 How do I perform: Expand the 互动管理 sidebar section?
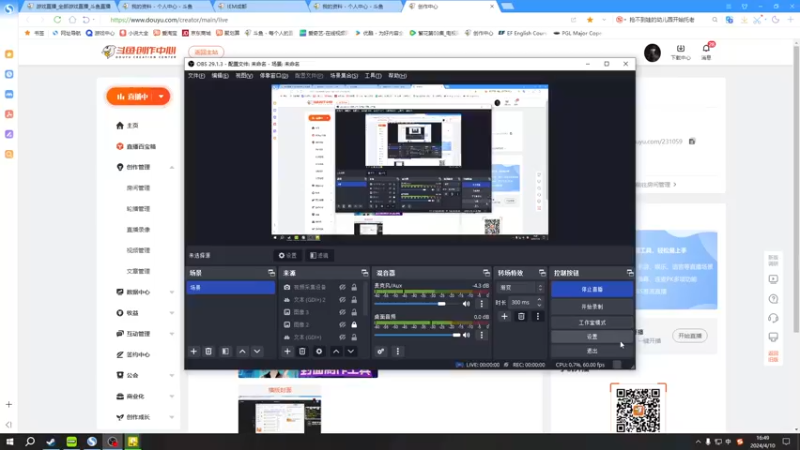172,334
